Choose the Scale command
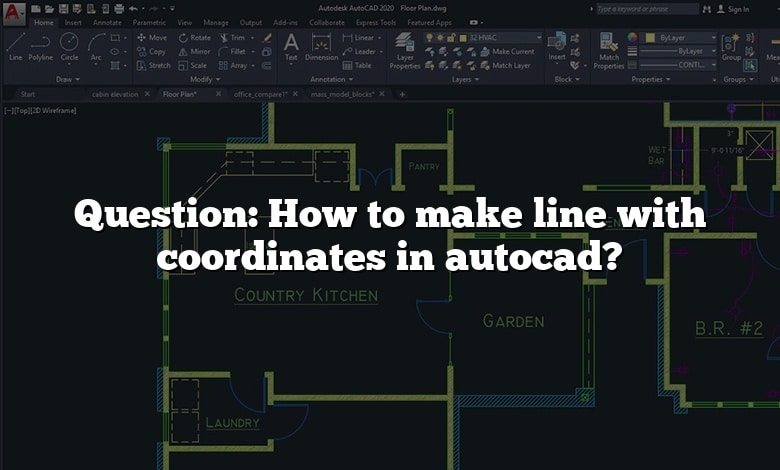 [192, 65]
